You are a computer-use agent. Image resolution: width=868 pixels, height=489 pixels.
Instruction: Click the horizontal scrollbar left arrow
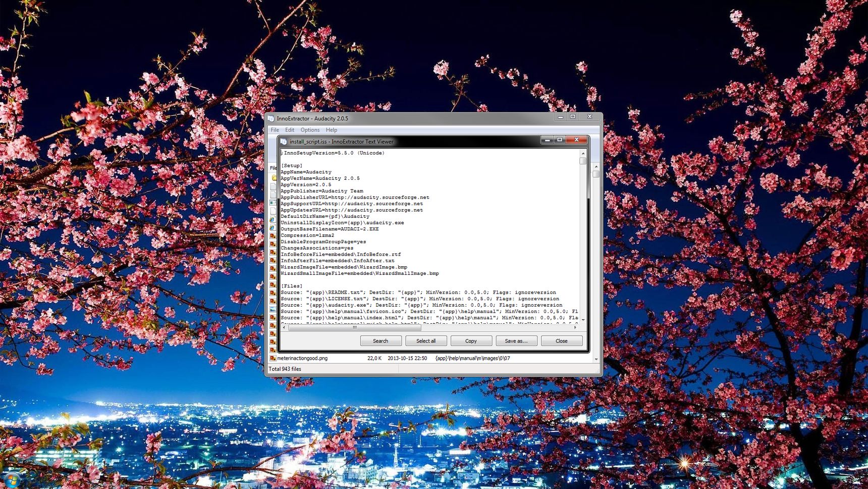pyautogui.click(x=284, y=327)
